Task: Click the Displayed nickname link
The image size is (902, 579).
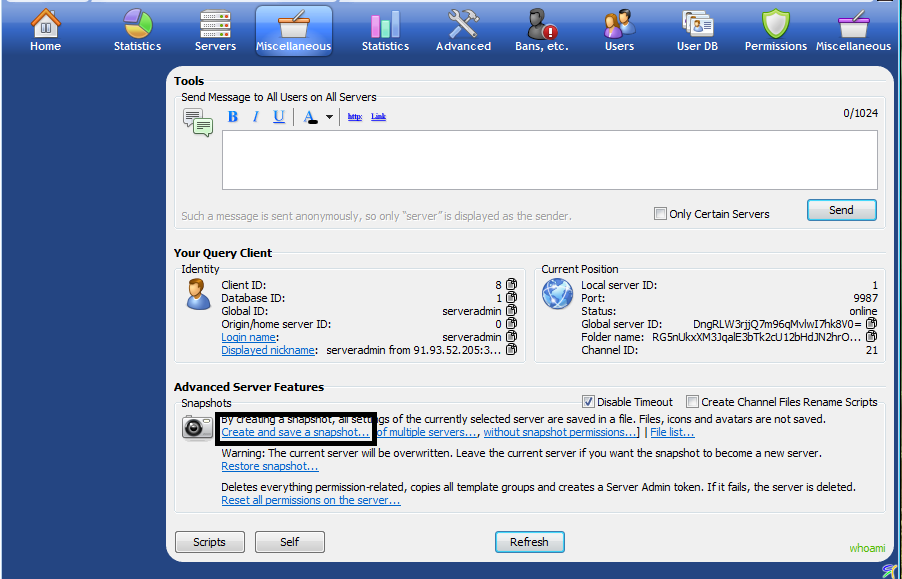Action: [267, 350]
